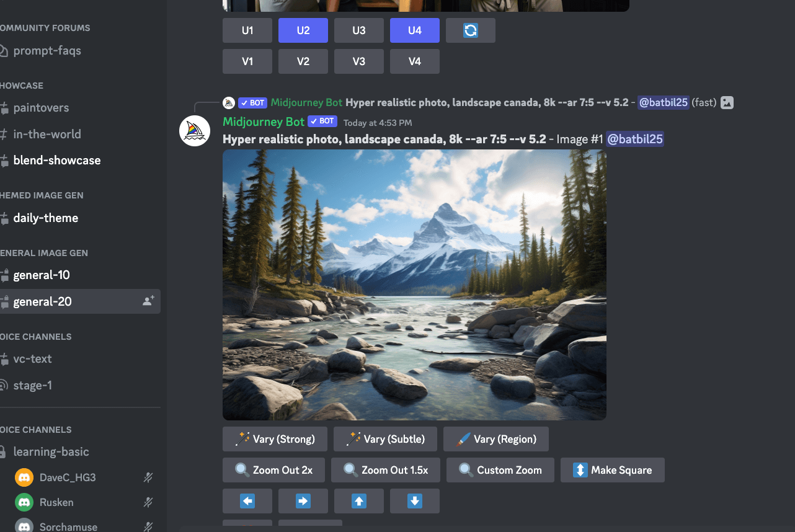Create variations with the V2 button
Screen dimensions: 795x532
click(x=303, y=61)
